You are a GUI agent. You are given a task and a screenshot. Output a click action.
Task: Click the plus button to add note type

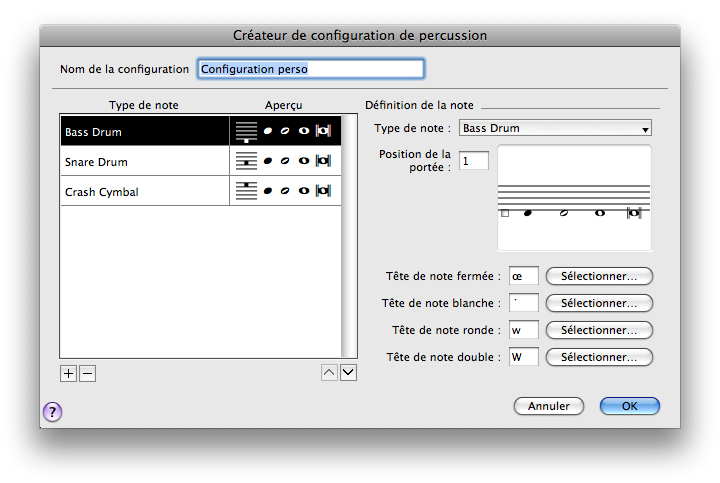pos(68,373)
